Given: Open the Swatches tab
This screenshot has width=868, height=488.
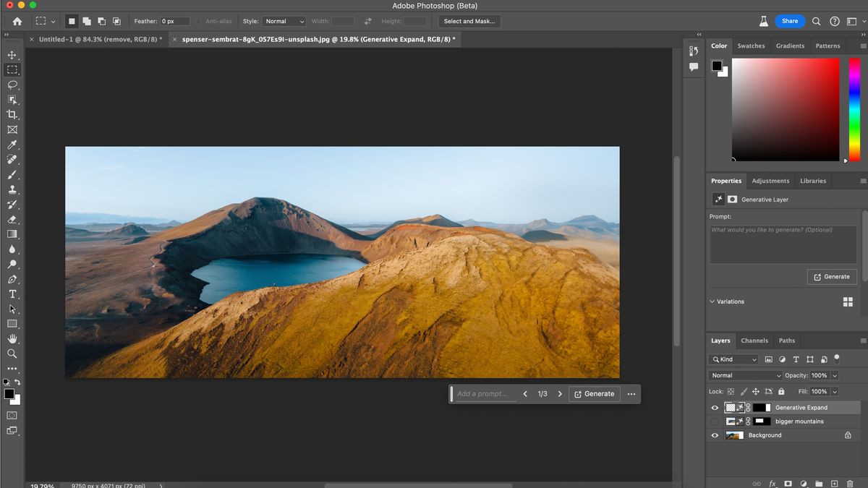Looking at the screenshot, I should [x=751, y=46].
